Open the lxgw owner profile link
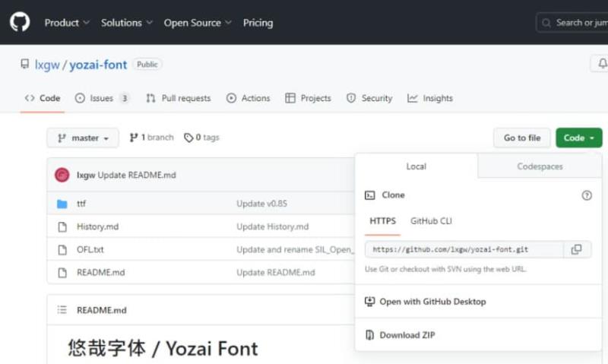The width and height of the screenshot is (608, 364). pyautogui.click(x=47, y=65)
